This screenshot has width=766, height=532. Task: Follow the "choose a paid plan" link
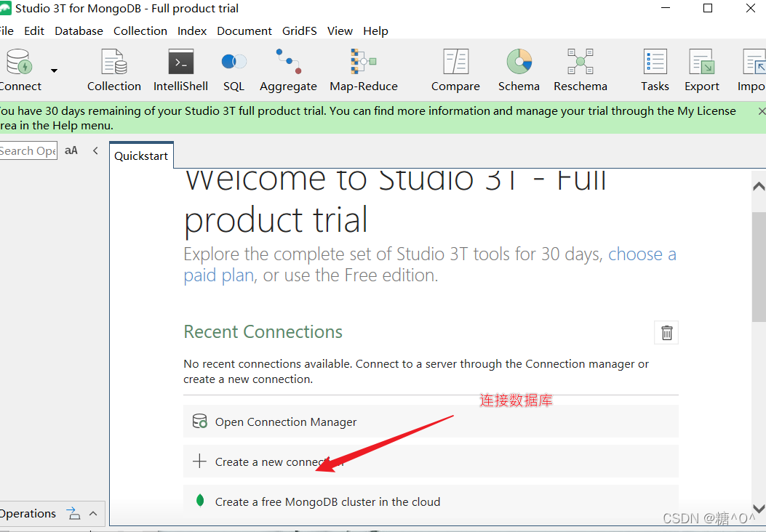point(642,254)
